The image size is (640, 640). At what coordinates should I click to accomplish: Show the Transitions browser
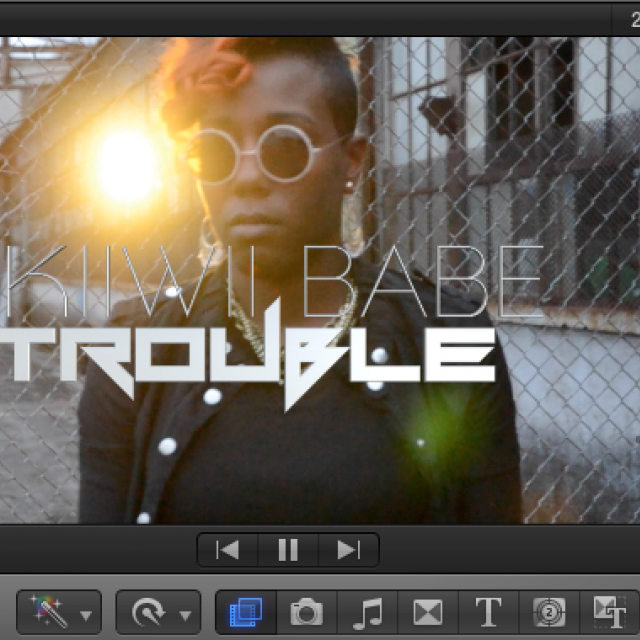tap(427, 612)
